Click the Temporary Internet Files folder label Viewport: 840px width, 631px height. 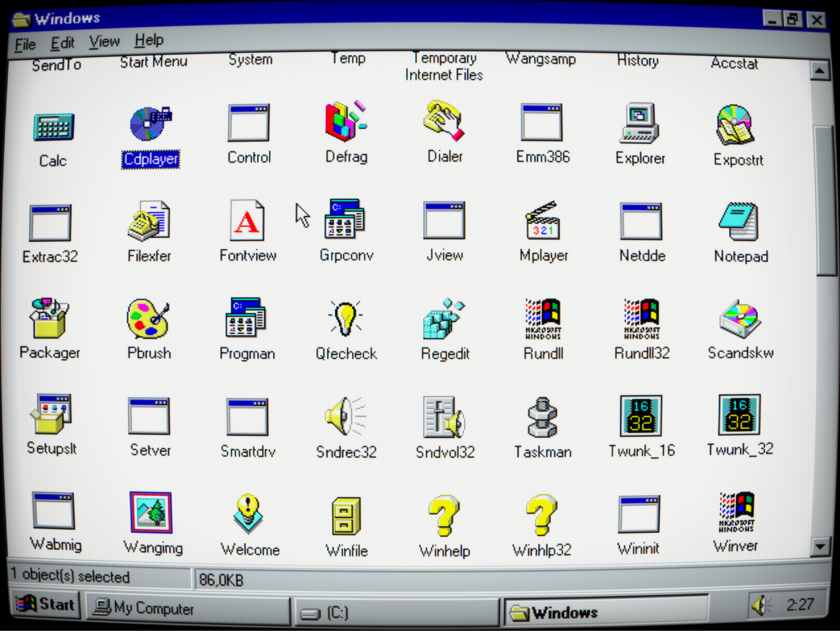(444, 66)
